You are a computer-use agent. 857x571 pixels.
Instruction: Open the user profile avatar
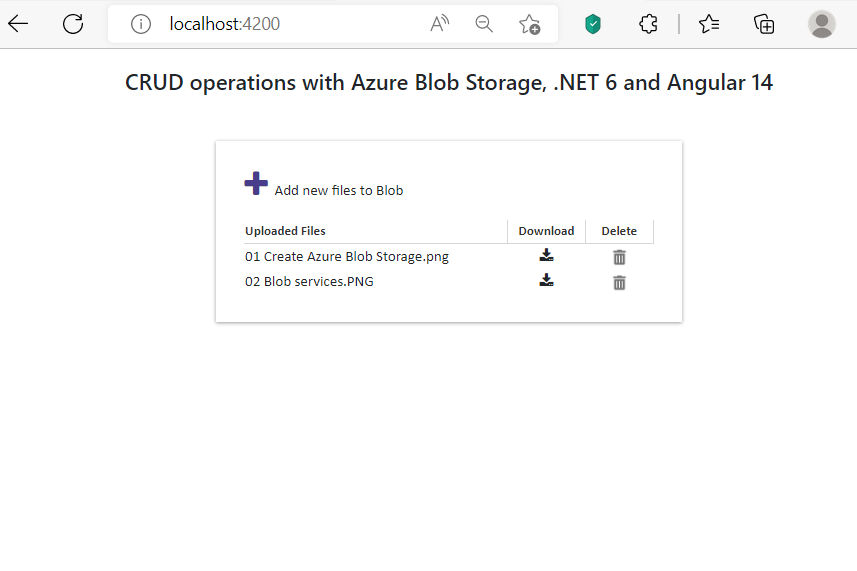pos(822,24)
